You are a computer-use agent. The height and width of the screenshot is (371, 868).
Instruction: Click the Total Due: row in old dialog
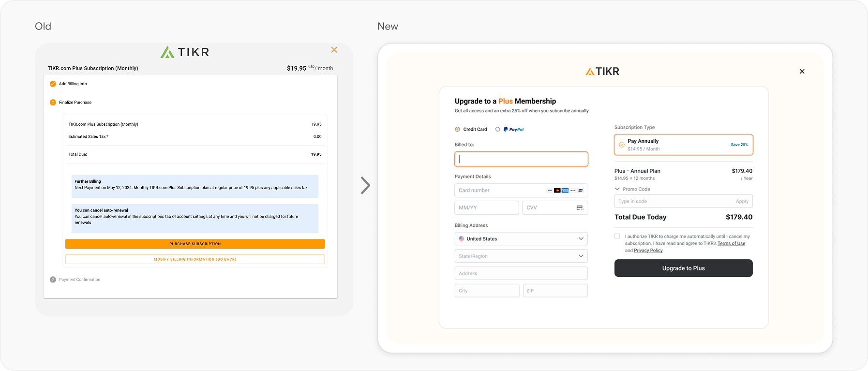point(195,155)
